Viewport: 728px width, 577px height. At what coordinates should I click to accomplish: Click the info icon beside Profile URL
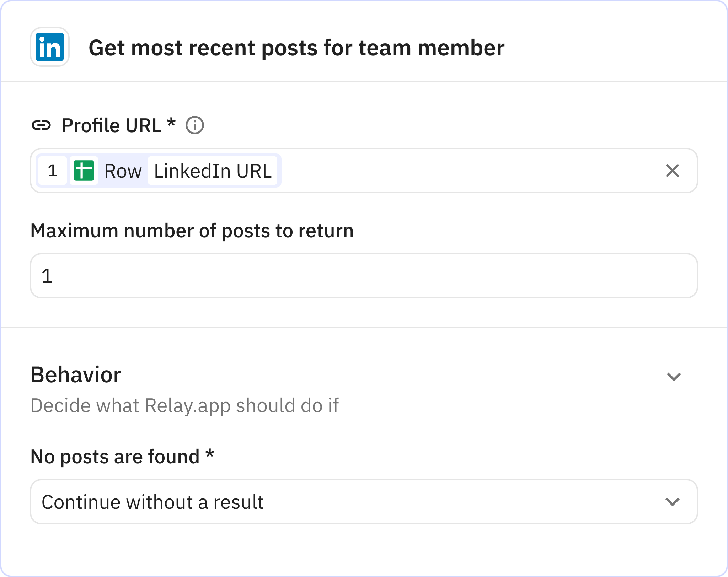pyautogui.click(x=195, y=125)
